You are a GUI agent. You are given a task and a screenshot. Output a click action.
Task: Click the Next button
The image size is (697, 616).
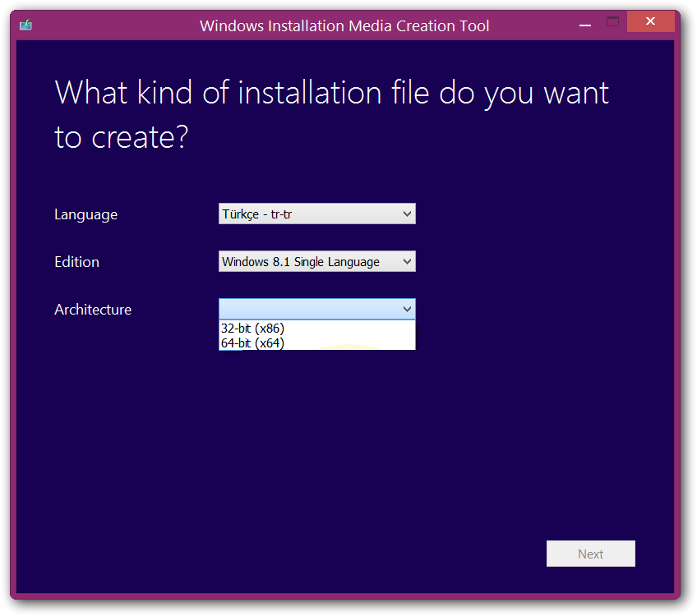tap(590, 554)
